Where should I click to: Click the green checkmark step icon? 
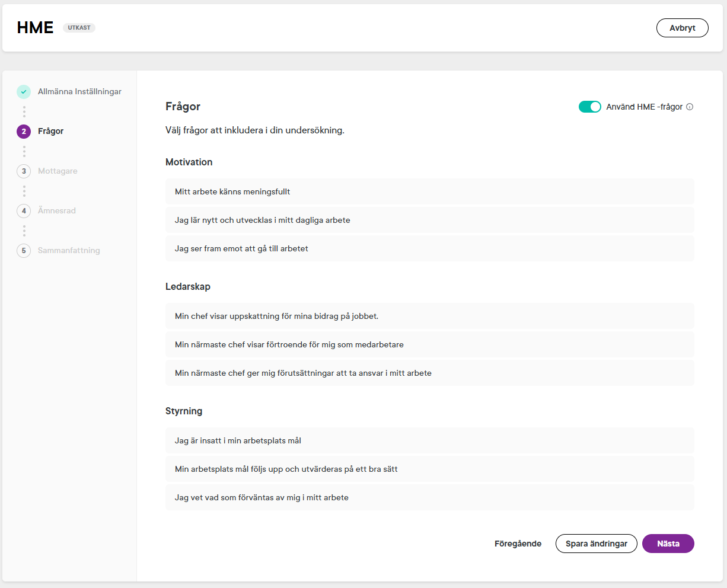[x=24, y=92]
